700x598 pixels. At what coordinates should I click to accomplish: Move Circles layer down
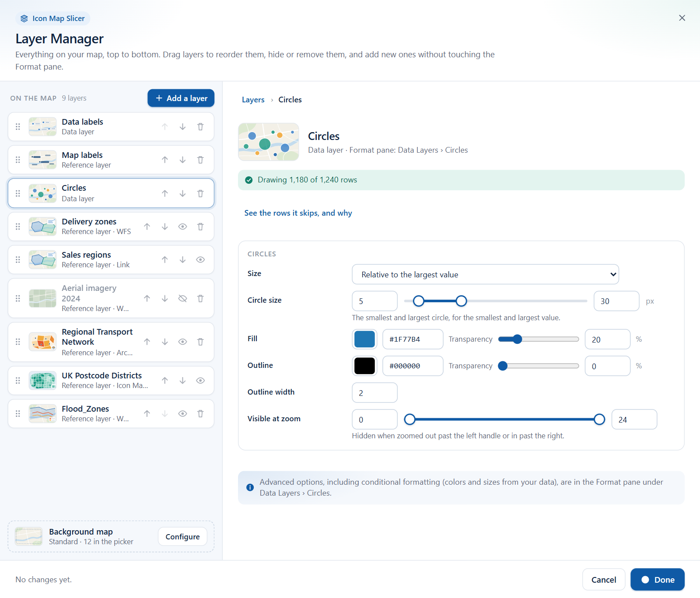point(182,193)
